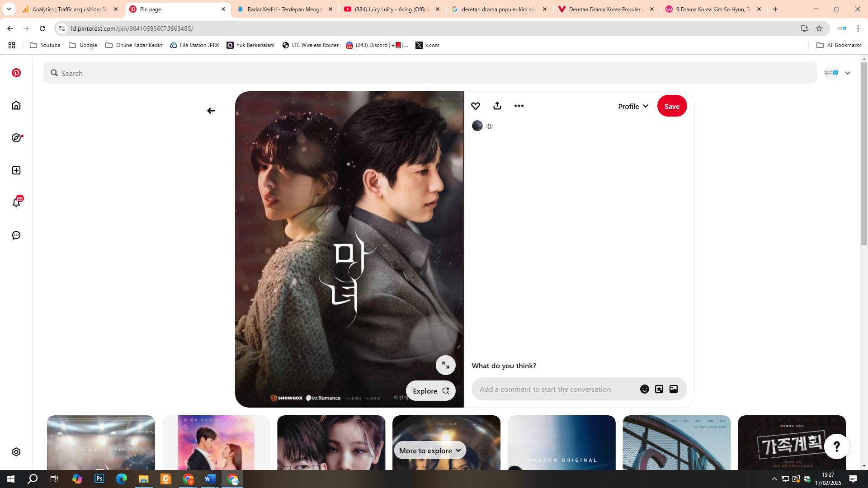React to pin with heart icon
Screen dimensions: 868x488
coord(476,106)
